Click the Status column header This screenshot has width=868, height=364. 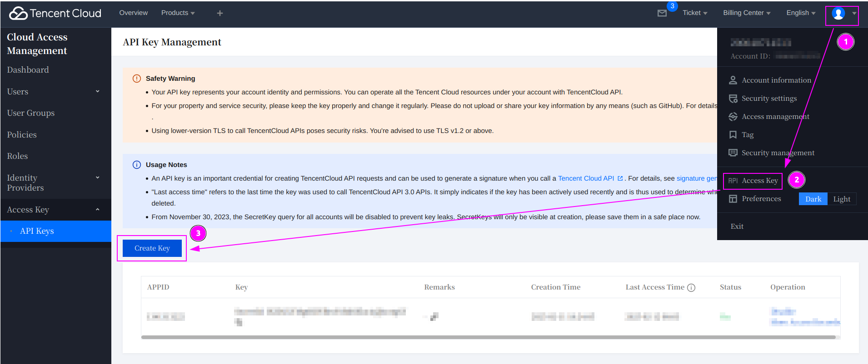(730, 287)
